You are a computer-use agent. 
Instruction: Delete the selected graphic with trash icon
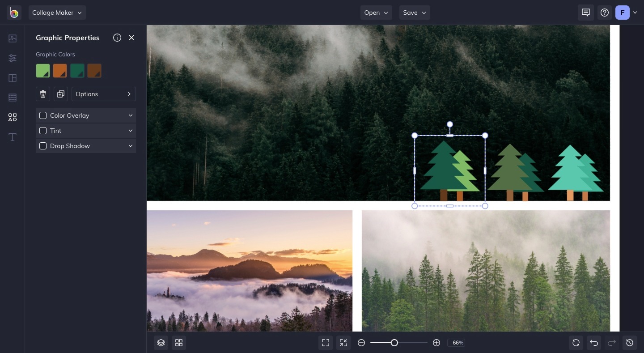click(x=43, y=94)
